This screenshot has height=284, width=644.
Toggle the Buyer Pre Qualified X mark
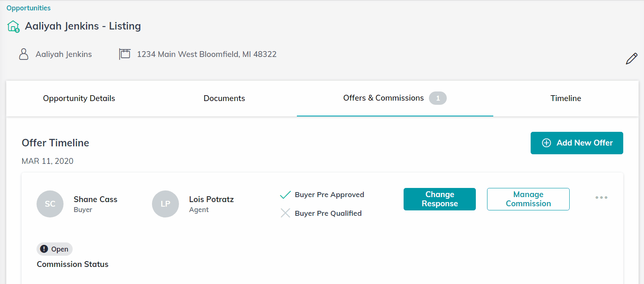click(285, 213)
